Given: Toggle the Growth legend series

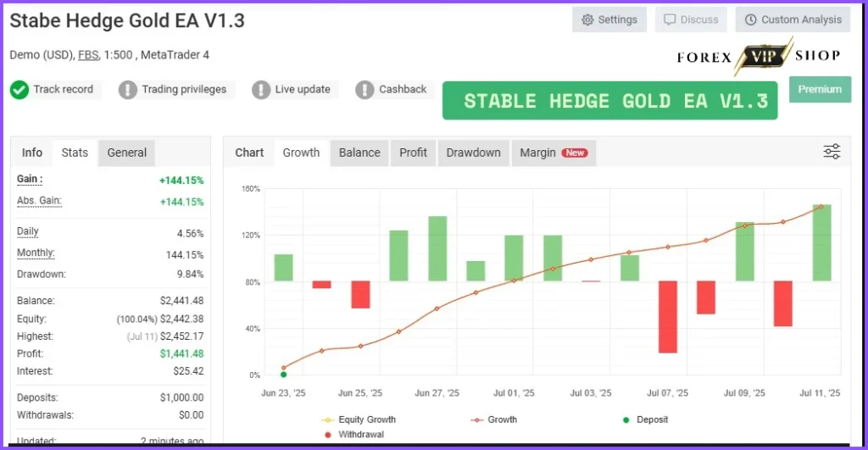Looking at the screenshot, I should pyautogui.click(x=494, y=419).
